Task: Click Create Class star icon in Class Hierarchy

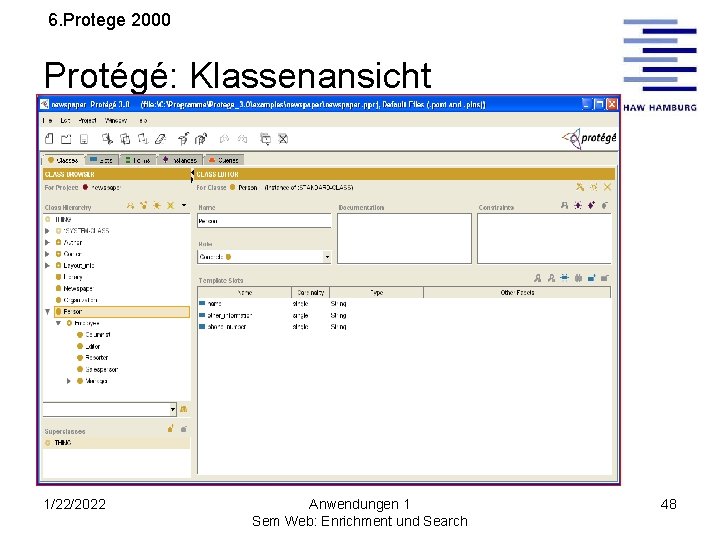Action: (157, 206)
